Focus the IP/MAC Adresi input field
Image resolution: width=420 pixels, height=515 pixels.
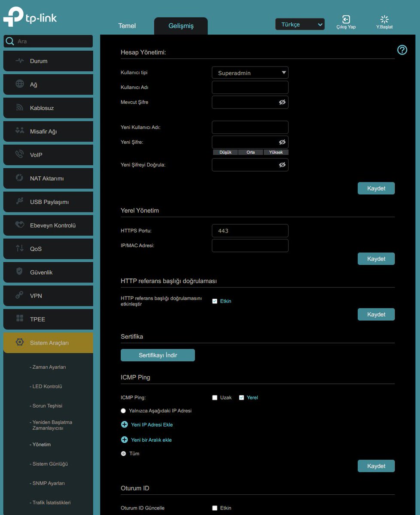(x=250, y=245)
